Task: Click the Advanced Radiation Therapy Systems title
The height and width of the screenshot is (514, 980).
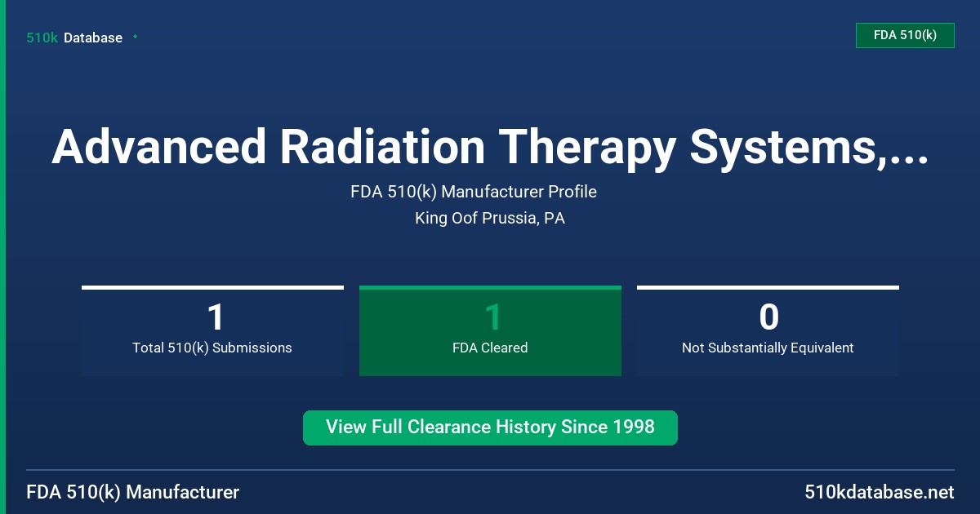Action: coord(490,147)
